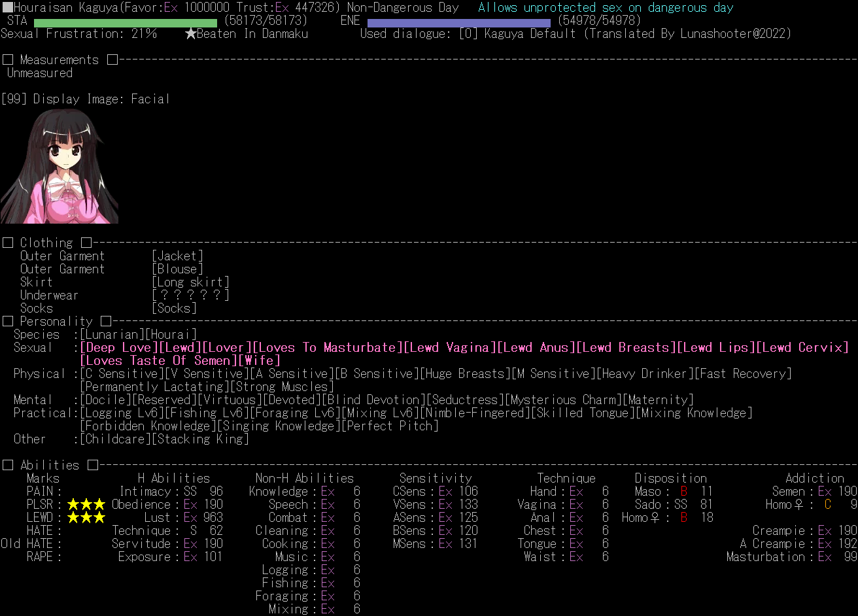Click the green STA stamina bar

point(125,22)
